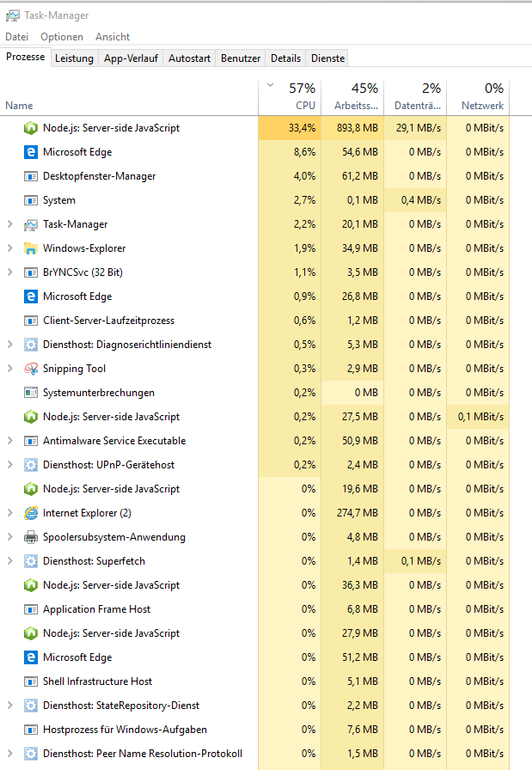The image size is (532, 770).
Task: Sort by Arbeitsspeicher column header
Action: click(352, 98)
